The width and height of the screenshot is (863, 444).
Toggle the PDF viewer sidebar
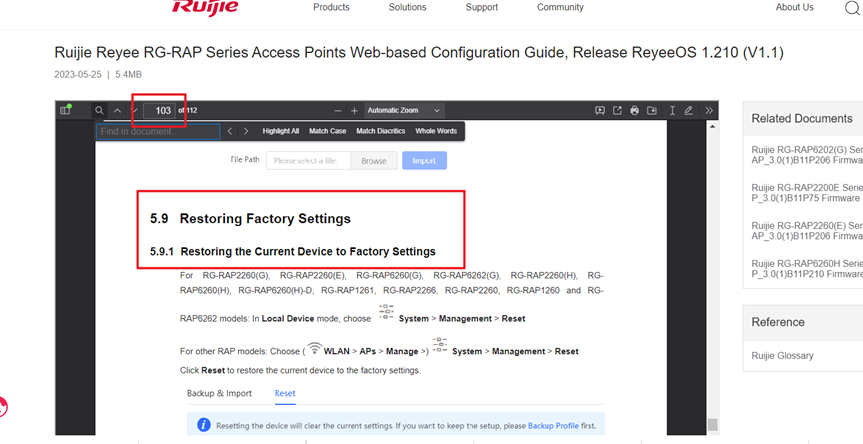[x=65, y=110]
